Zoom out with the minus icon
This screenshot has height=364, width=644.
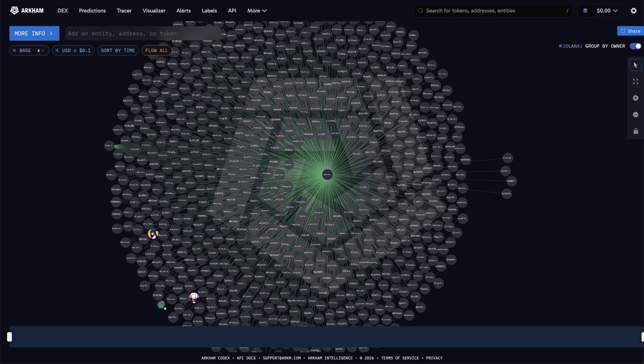click(635, 115)
